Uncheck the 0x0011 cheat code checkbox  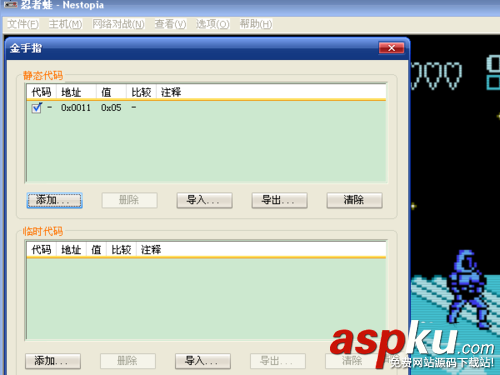[36, 108]
